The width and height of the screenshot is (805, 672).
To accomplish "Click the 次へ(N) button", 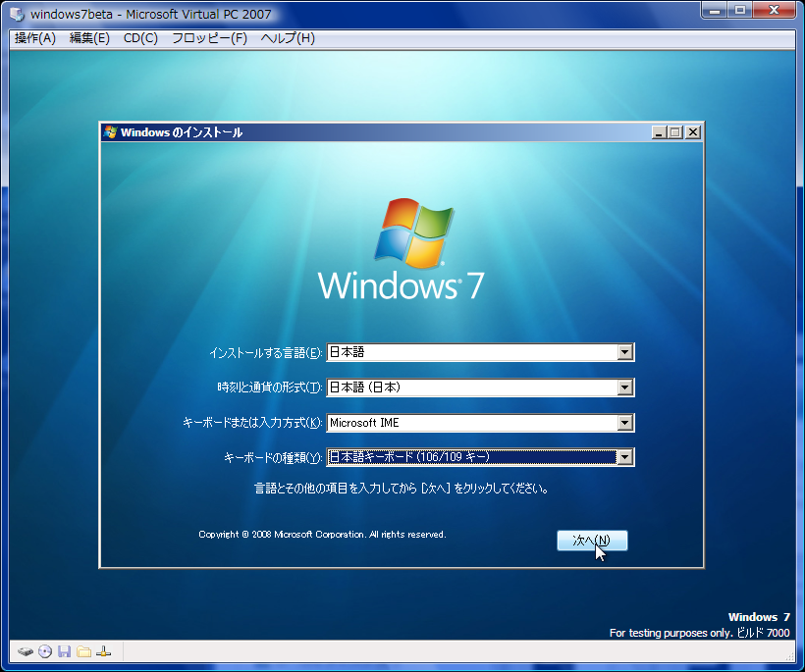I will click(x=592, y=541).
